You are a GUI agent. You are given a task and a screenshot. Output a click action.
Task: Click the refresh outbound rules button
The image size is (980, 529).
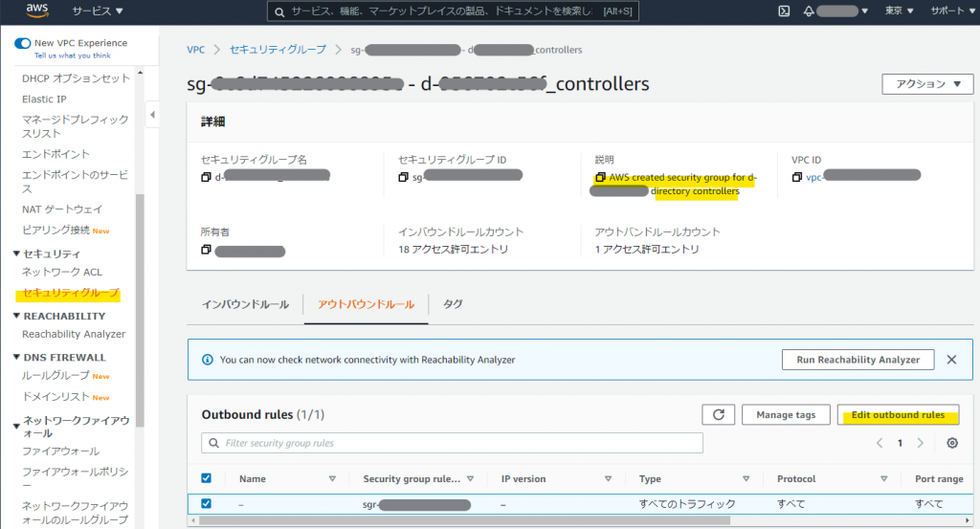718,415
